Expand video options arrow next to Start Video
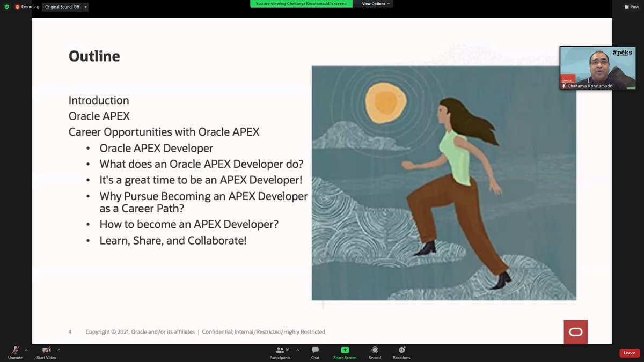 (x=59, y=350)
